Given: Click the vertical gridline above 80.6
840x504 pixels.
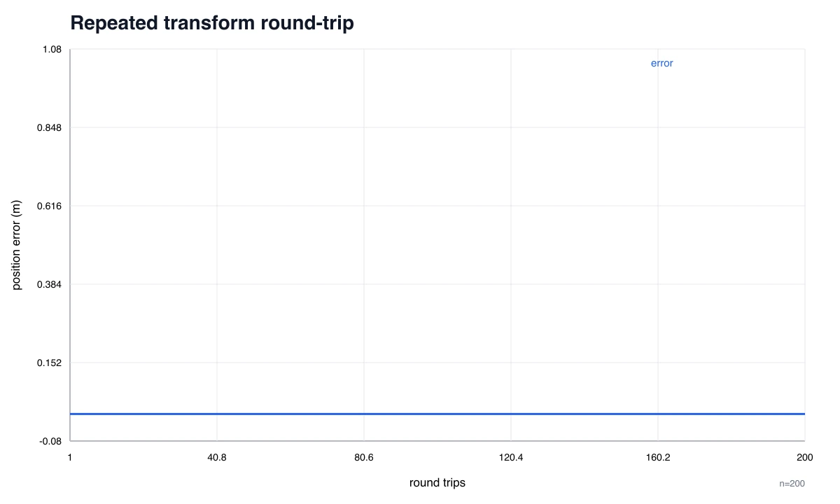Looking at the screenshot, I should click(x=364, y=245).
